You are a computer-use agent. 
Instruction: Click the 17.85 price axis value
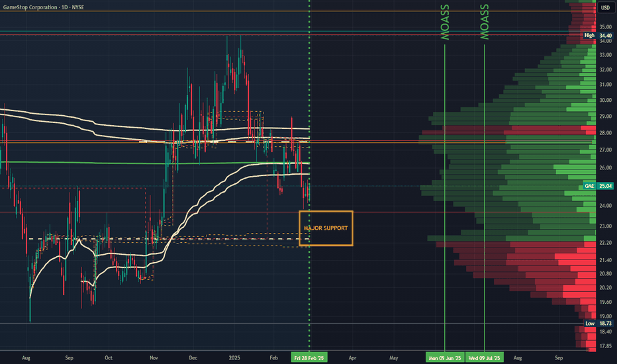[606, 346]
